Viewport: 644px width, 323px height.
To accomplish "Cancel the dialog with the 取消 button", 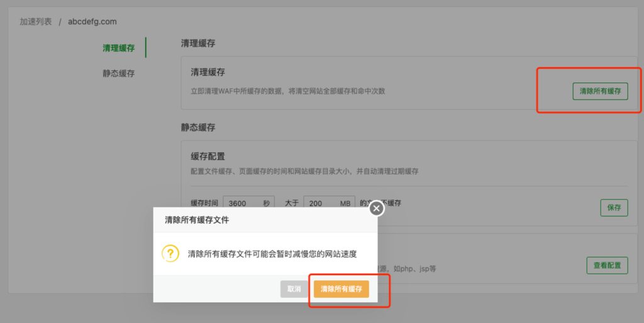I will (x=294, y=289).
